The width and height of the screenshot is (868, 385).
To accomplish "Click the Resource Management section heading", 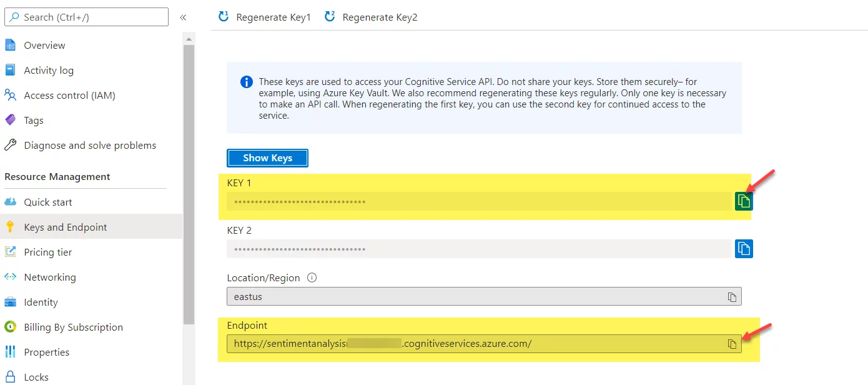I will point(57,177).
